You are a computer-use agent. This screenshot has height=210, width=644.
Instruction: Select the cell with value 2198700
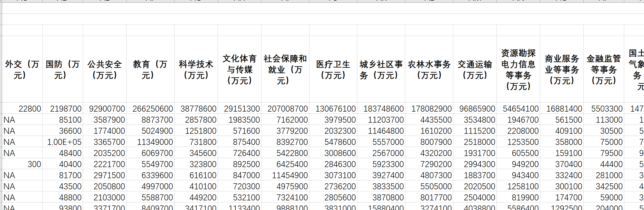pyautogui.click(x=63, y=108)
